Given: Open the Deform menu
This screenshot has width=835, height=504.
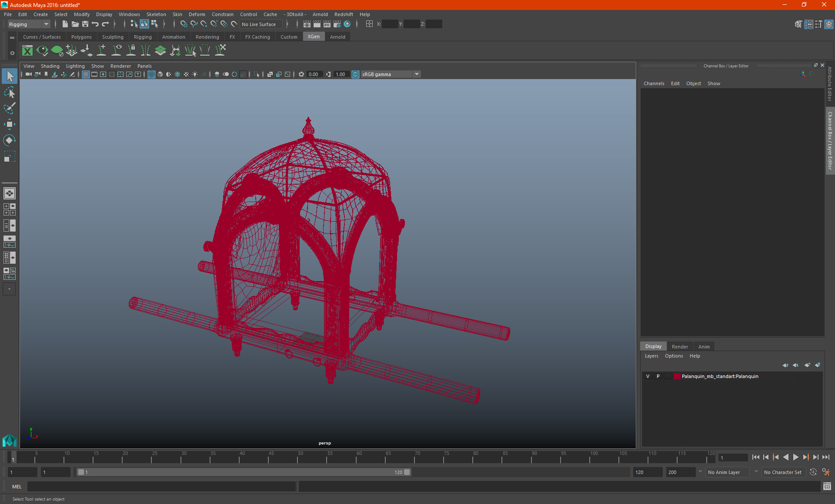Looking at the screenshot, I should [197, 14].
